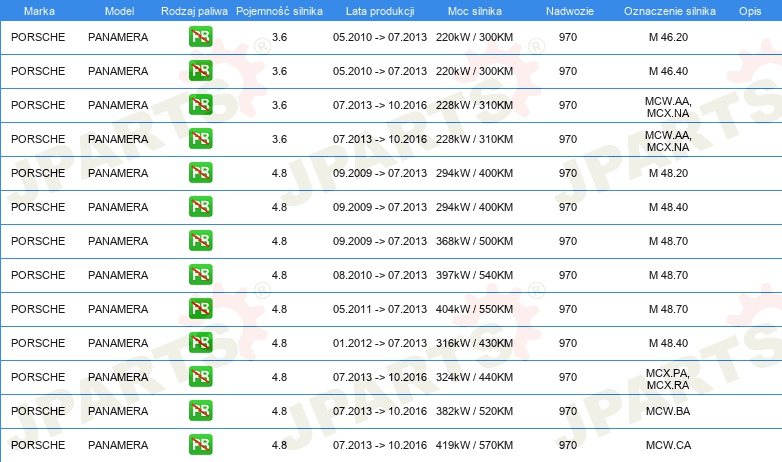Screen dimensions: 782x462
Task: Select production dates 08.2010 -> 07.2013
Action: tap(380, 275)
